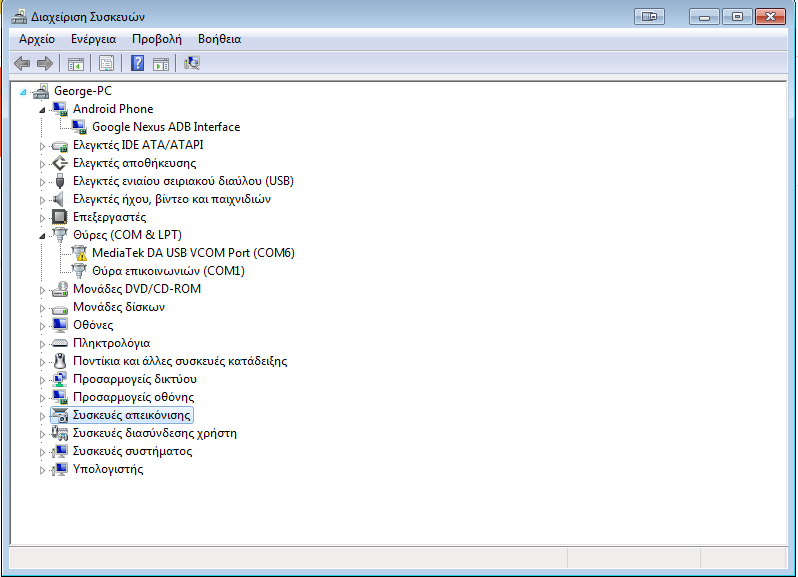The image size is (798, 577).
Task: Select the Google Nexus ADB Interface device
Action: [x=165, y=127]
